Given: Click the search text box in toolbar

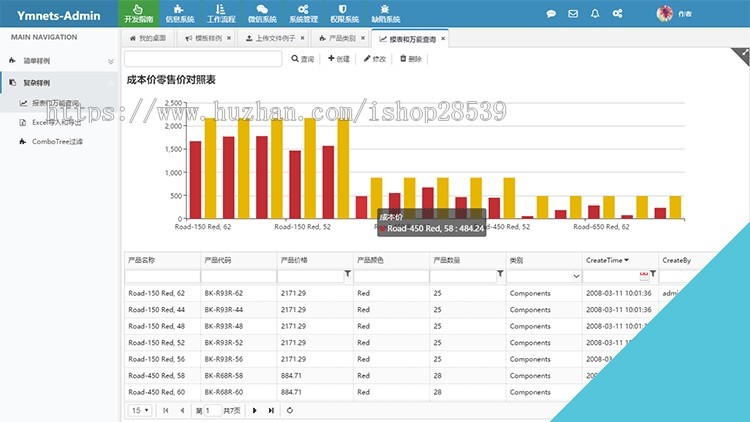Looking at the screenshot, I should pyautogui.click(x=203, y=59).
